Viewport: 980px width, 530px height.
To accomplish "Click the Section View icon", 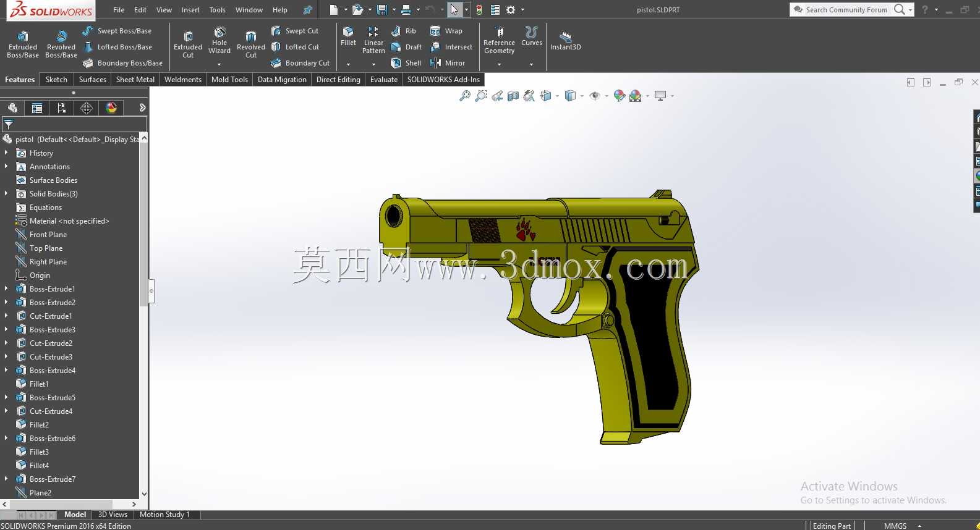I will pos(513,96).
